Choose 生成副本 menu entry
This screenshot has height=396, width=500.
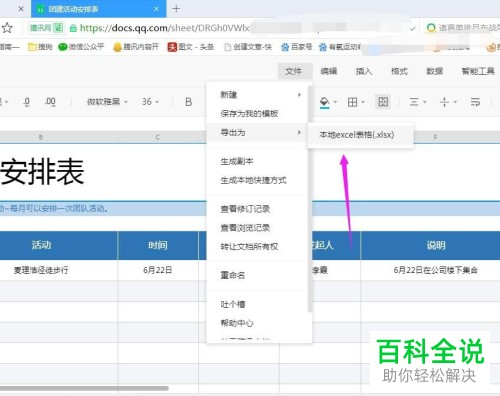click(x=257, y=162)
